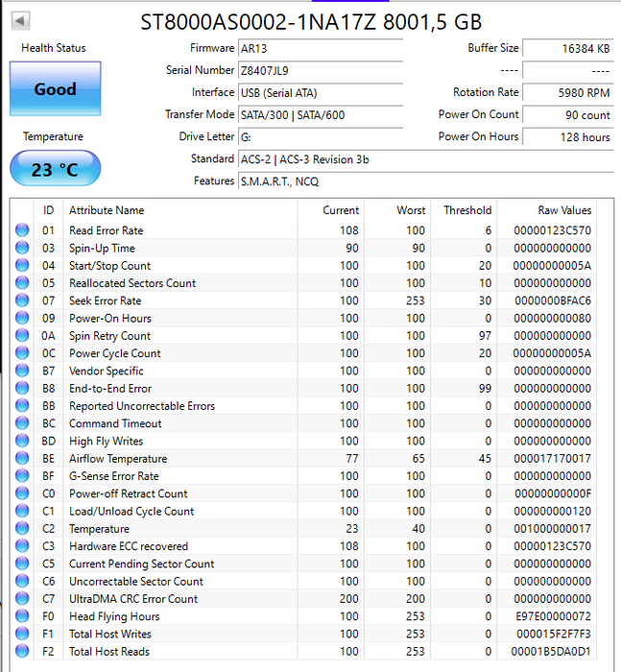Click the Firmware field showing AR13
This screenshot has width=621, height=672.
tap(320, 48)
